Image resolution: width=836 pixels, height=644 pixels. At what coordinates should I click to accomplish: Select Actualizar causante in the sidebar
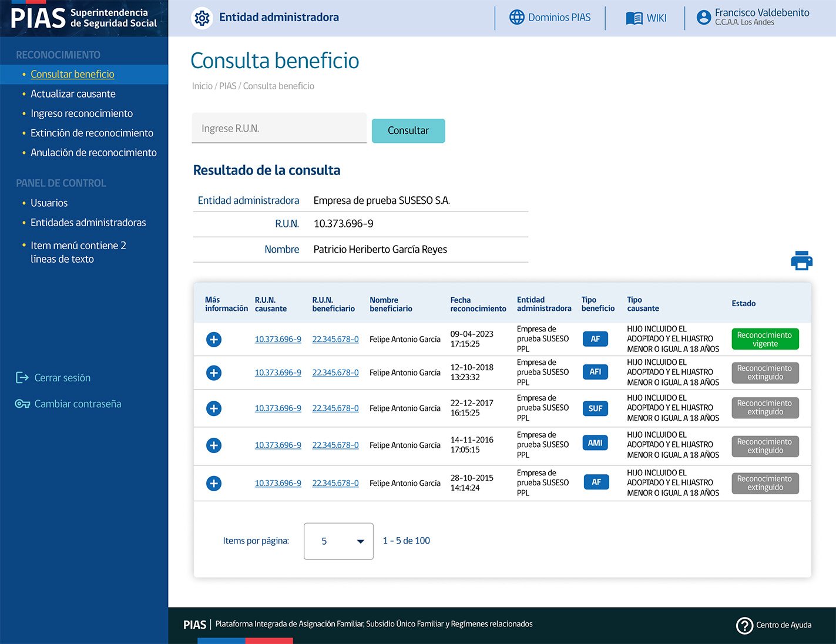(x=73, y=94)
